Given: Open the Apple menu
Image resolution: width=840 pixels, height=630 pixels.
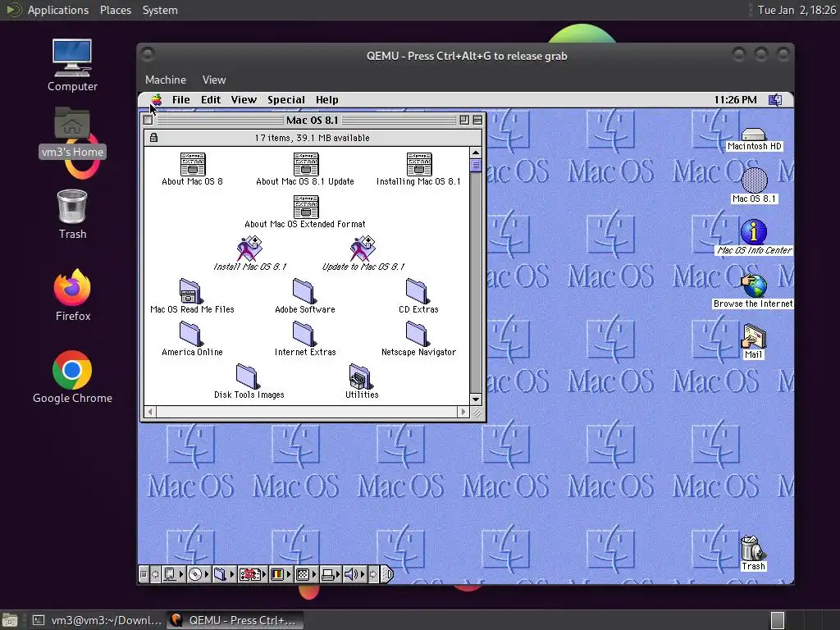Looking at the screenshot, I should pyautogui.click(x=156, y=99).
